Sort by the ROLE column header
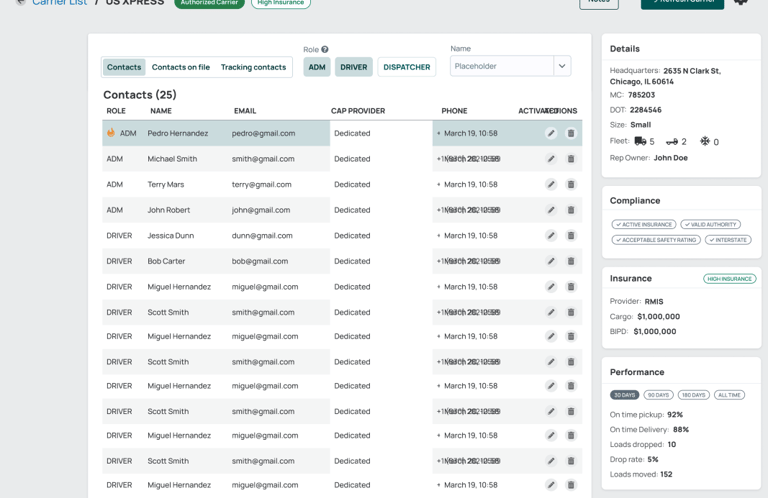Image resolution: width=768 pixels, height=498 pixels. 116,111
